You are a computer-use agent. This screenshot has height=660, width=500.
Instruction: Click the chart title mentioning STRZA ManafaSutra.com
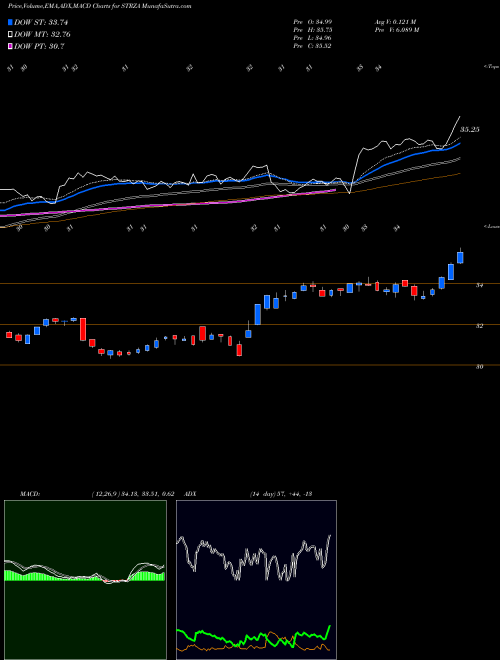[x=99, y=6]
